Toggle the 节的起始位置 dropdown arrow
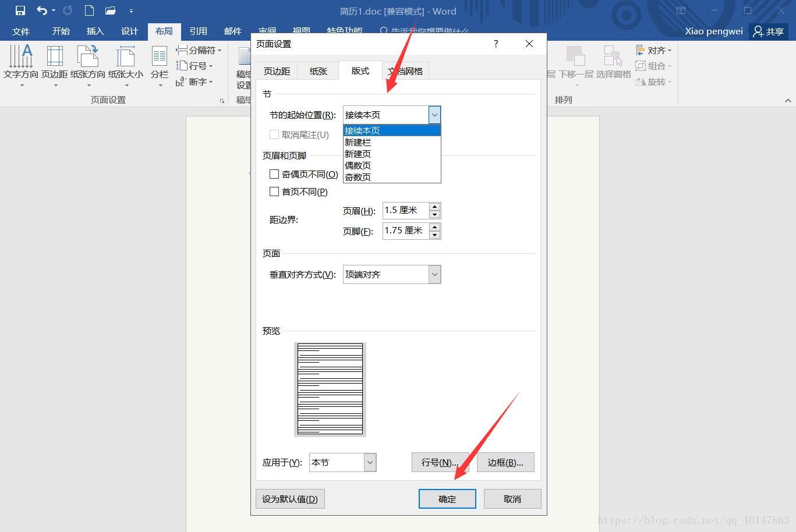This screenshot has width=796, height=532. (x=434, y=115)
